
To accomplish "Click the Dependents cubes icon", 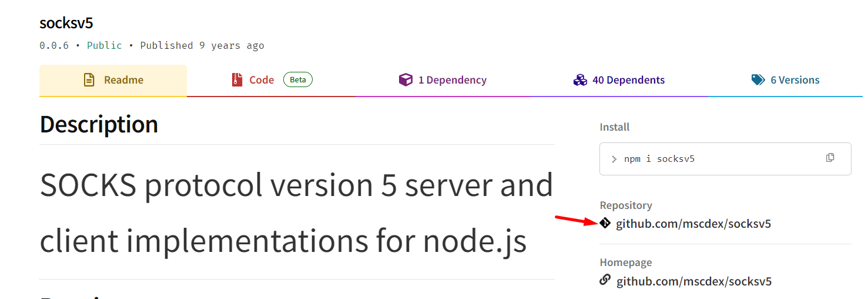I will point(580,80).
